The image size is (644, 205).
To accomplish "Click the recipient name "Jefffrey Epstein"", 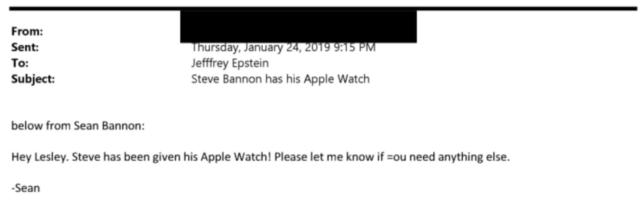I will [230, 63].
